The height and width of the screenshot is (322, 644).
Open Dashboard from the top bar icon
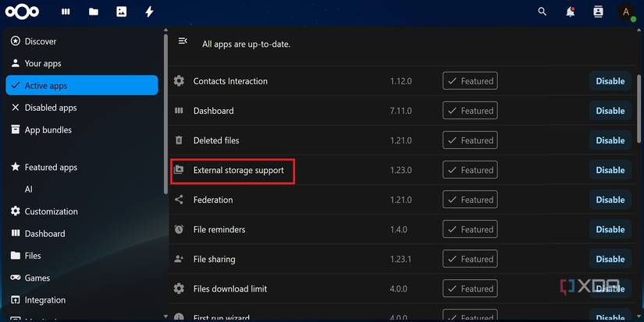tap(66, 12)
